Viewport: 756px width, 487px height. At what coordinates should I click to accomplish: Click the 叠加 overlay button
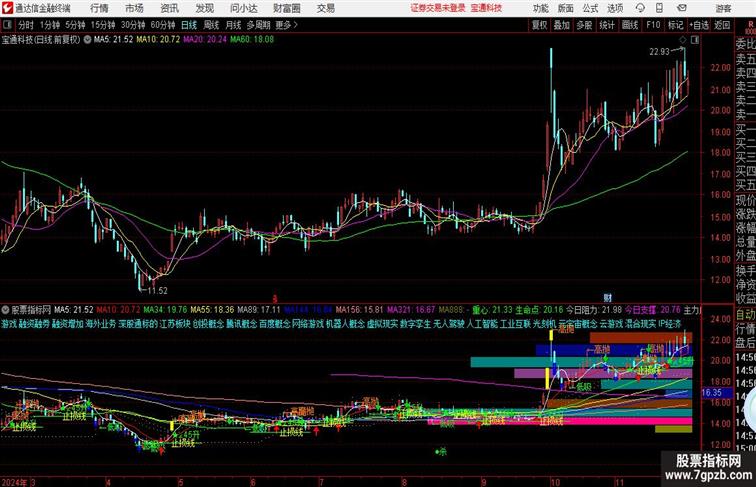[x=562, y=25]
